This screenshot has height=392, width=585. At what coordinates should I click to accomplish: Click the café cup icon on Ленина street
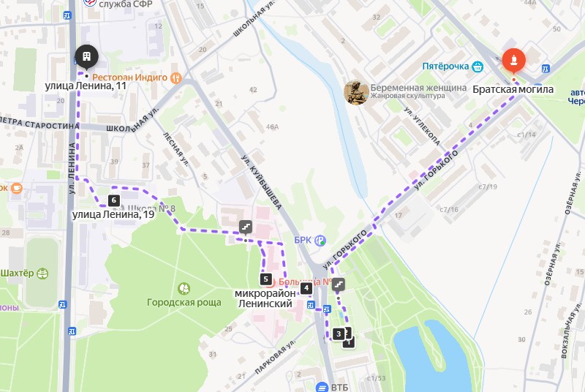pyautogui.click(x=16, y=188)
